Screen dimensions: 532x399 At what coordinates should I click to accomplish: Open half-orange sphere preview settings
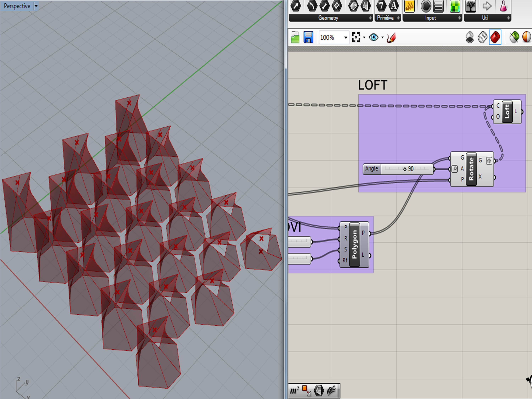[x=527, y=38]
